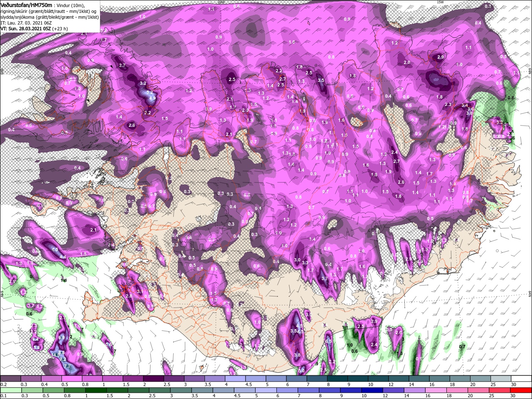This screenshot has height=399, width=532.
Task: Click the 'slydda/snjókoma' legend description line
Action: point(49,17)
